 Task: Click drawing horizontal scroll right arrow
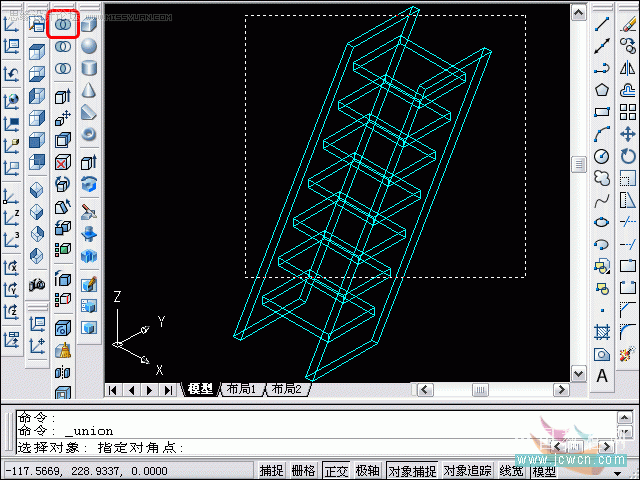(x=561, y=390)
